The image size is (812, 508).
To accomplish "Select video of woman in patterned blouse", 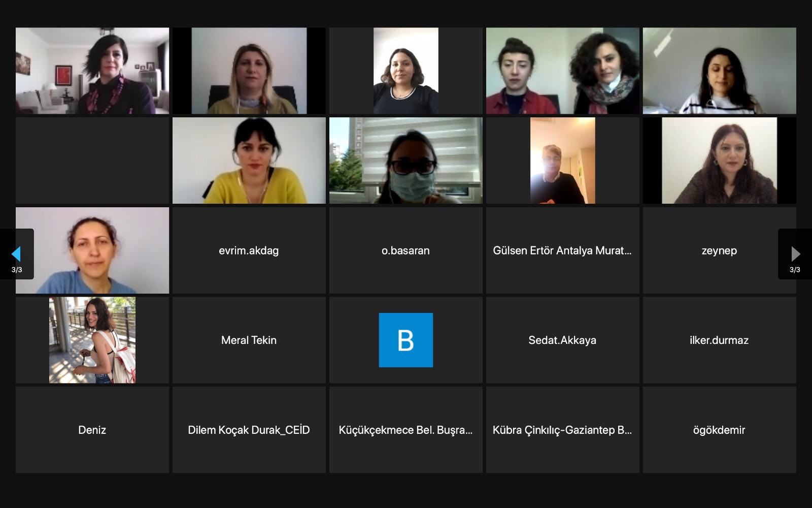I will coord(719,161).
